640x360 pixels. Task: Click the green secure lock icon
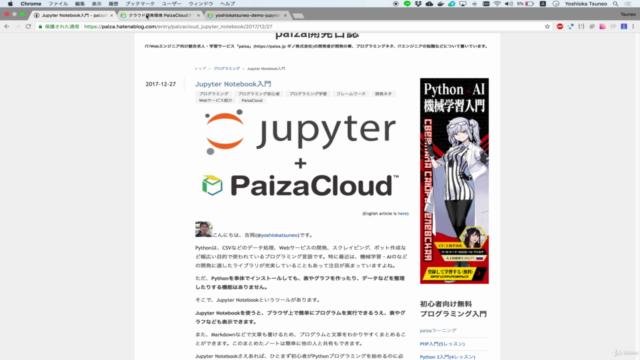click(40, 27)
